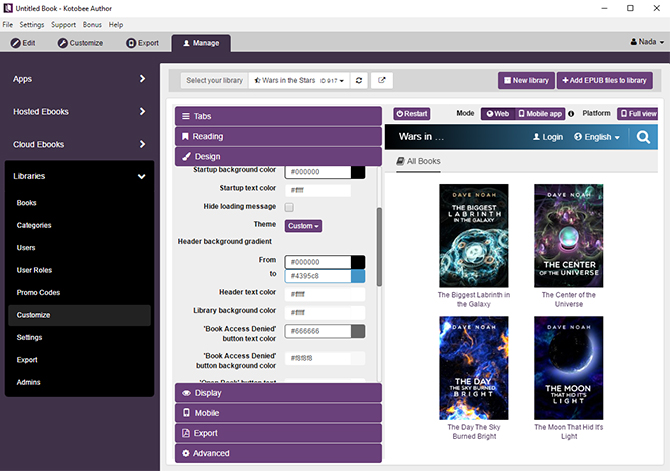
Task: Click the blue gradient 'to' color swatch
Action: pyautogui.click(x=358, y=276)
